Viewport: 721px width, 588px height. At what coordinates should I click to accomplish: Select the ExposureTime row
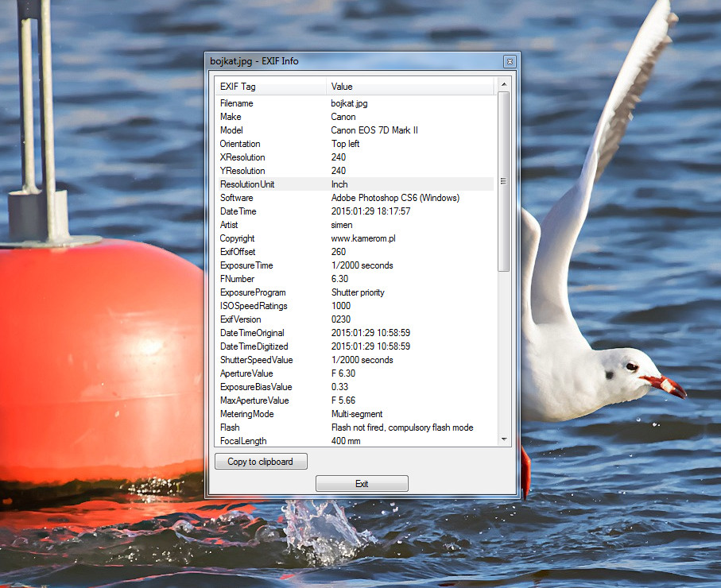click(x=355, y=265)
